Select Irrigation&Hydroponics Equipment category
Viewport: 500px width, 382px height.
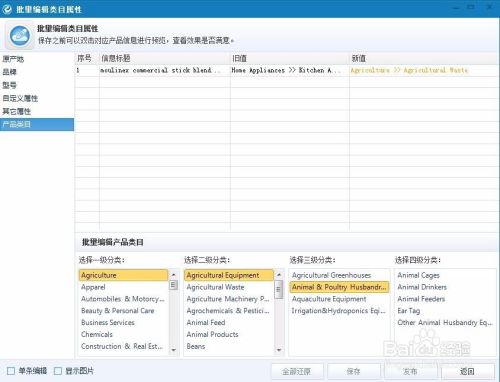point(338,311)
